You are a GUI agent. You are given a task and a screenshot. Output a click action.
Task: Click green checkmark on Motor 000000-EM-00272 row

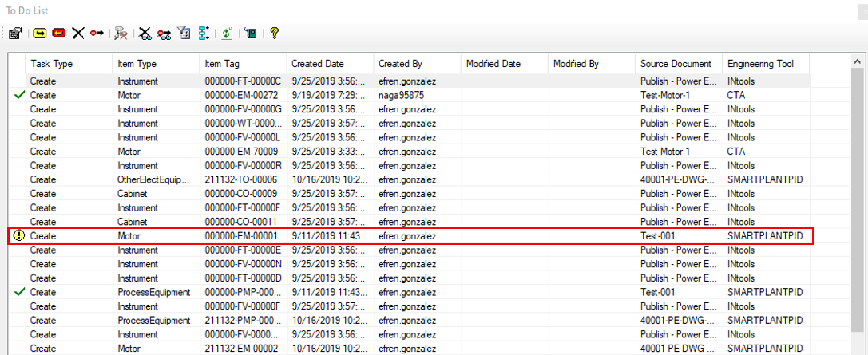tap(19, 95)
